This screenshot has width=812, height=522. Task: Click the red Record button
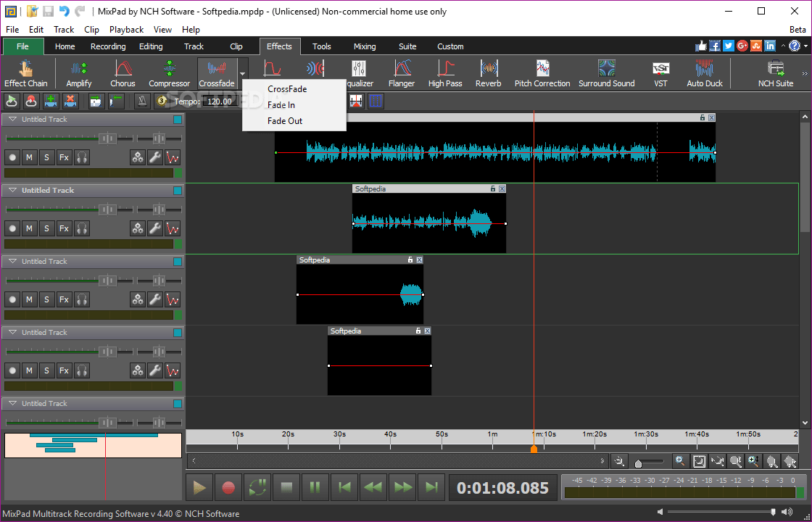(x=228, y=487)
